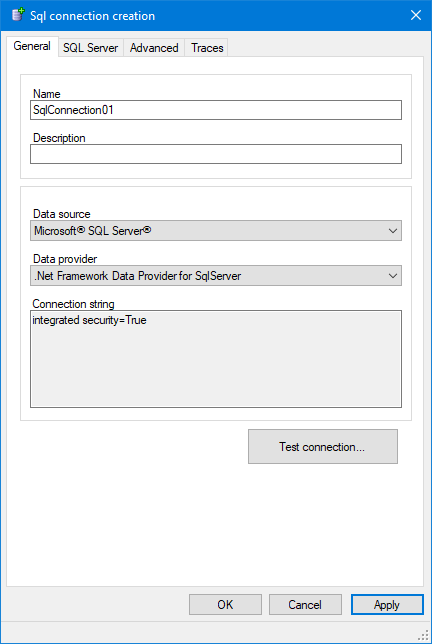Image resolution: width=432 pixels, height=644 pixels.
Task: Click the Cancel button
Action: tap(305, 605)
